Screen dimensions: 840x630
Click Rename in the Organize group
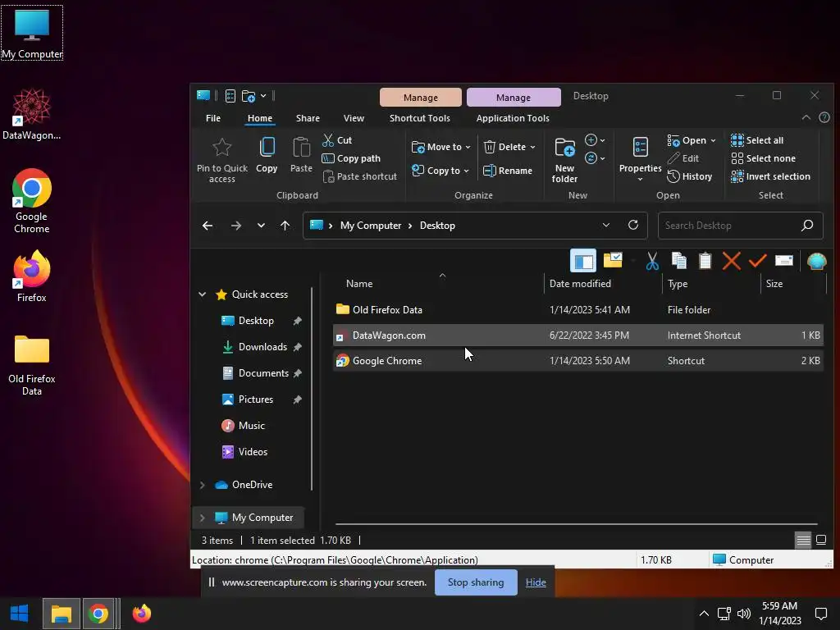click(x=507, y=171)
